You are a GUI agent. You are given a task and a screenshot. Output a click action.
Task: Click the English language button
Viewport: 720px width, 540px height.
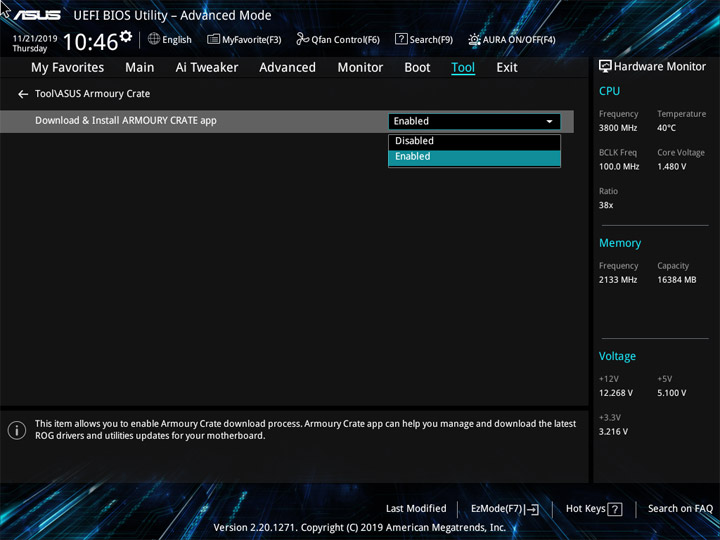pos(177,40)
